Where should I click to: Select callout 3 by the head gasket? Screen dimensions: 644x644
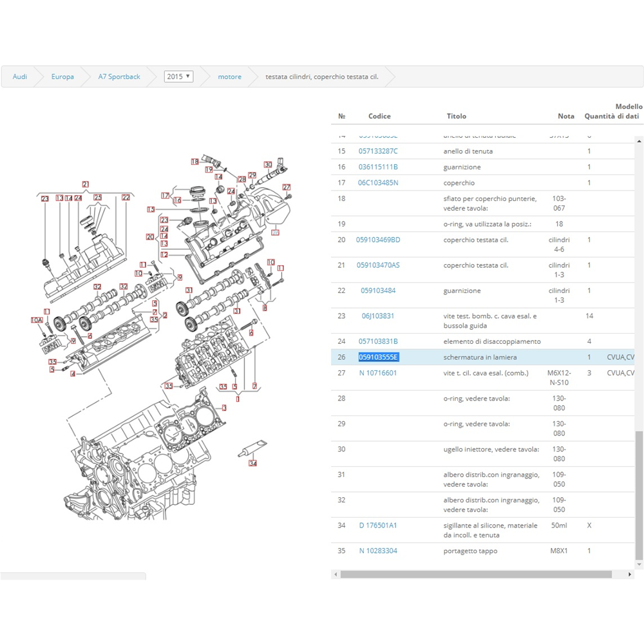tap(224, 408)
